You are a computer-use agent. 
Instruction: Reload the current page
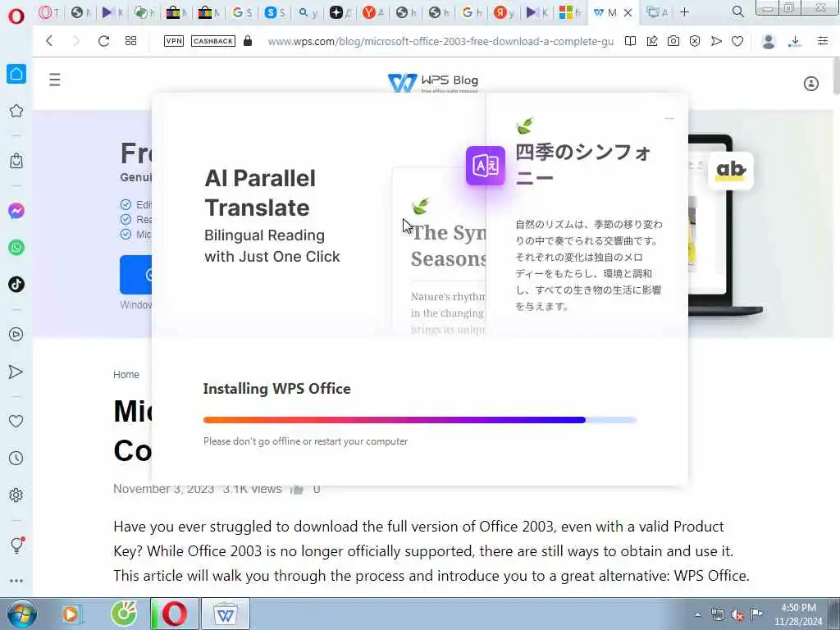(103, 41)
